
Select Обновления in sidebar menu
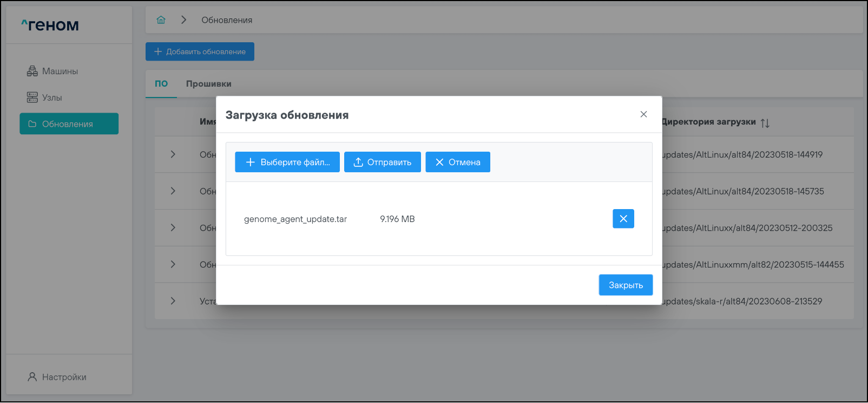[x=69, y=124]
